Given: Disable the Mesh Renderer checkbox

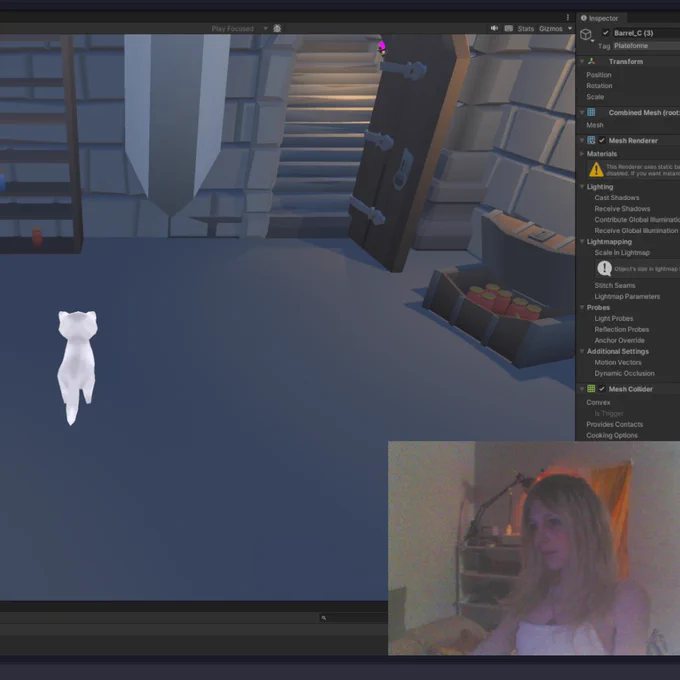Looking at the screenshot, I should click(602, 141).
